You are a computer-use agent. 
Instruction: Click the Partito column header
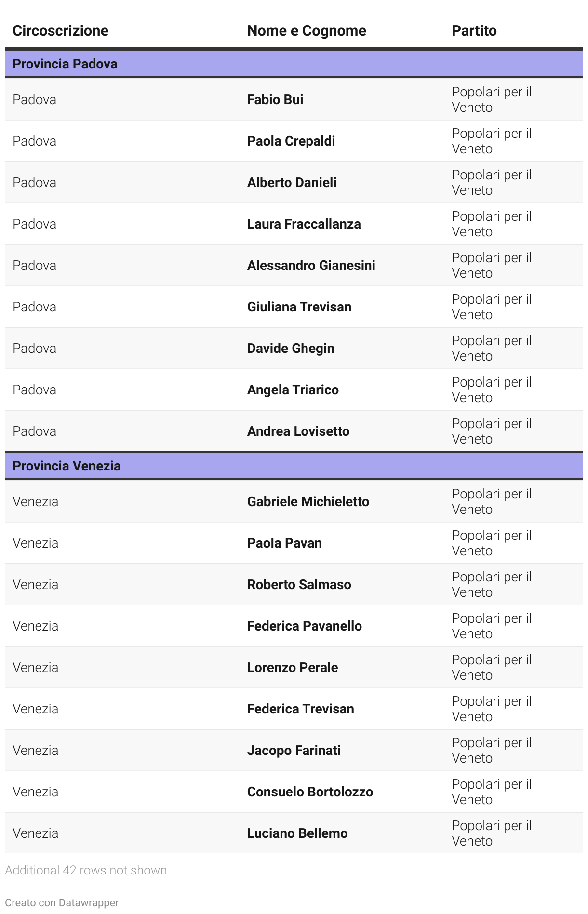tap(474, 31)
